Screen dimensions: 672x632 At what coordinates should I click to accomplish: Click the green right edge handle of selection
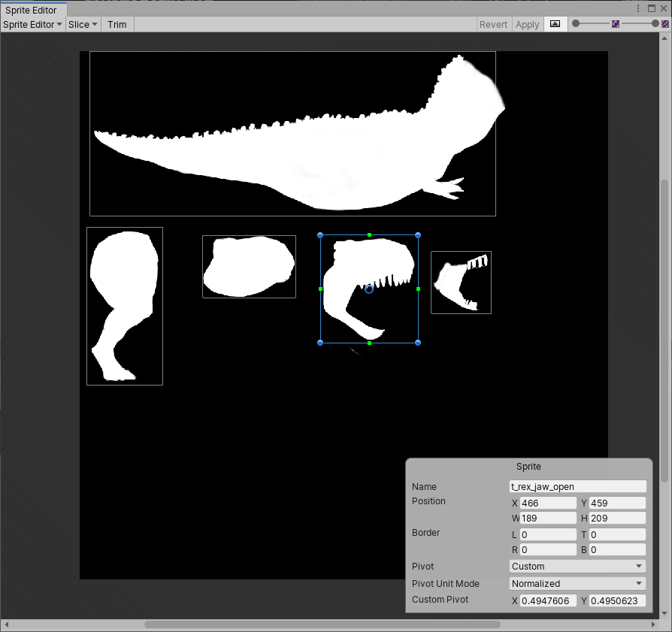point(418,289)
